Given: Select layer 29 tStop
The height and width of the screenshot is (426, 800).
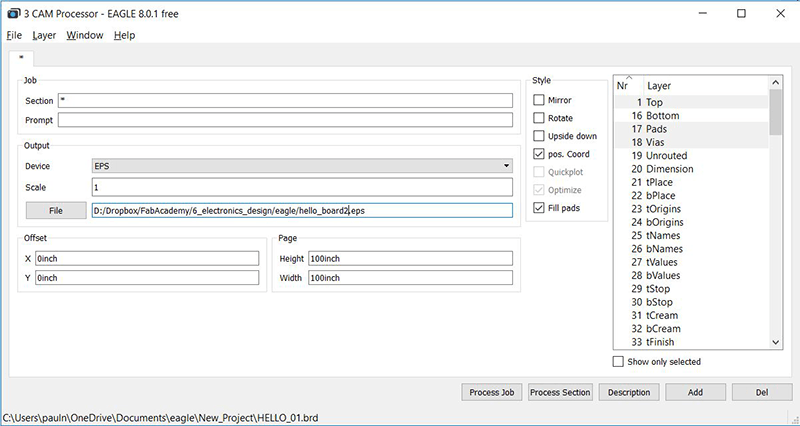Looking at the screenshot, I should pyautogui.click(x=692, y=289).
